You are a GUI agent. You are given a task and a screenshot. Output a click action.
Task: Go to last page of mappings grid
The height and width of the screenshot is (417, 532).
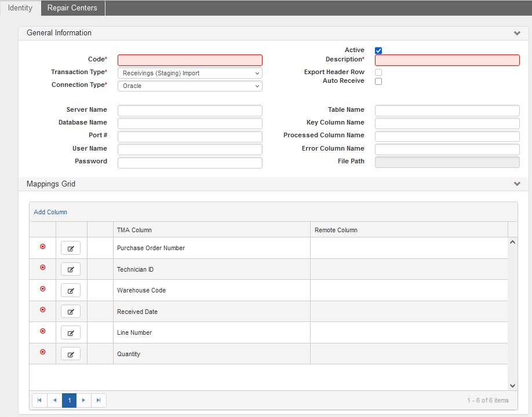(99, 400)
